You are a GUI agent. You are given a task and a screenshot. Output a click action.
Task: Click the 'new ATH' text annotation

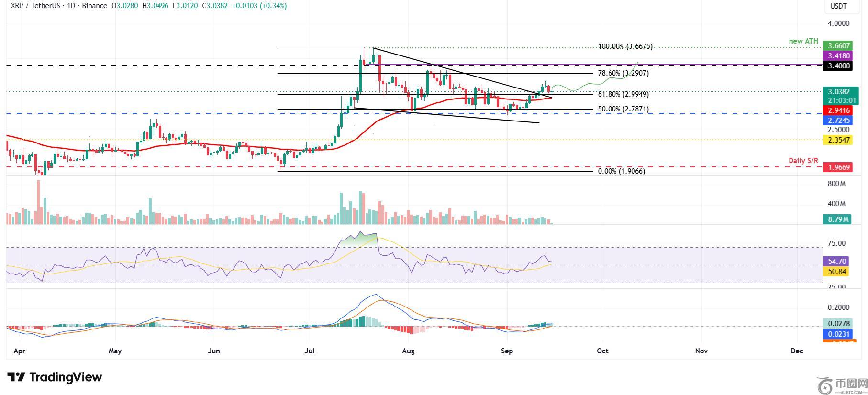[x=803, y=41]
